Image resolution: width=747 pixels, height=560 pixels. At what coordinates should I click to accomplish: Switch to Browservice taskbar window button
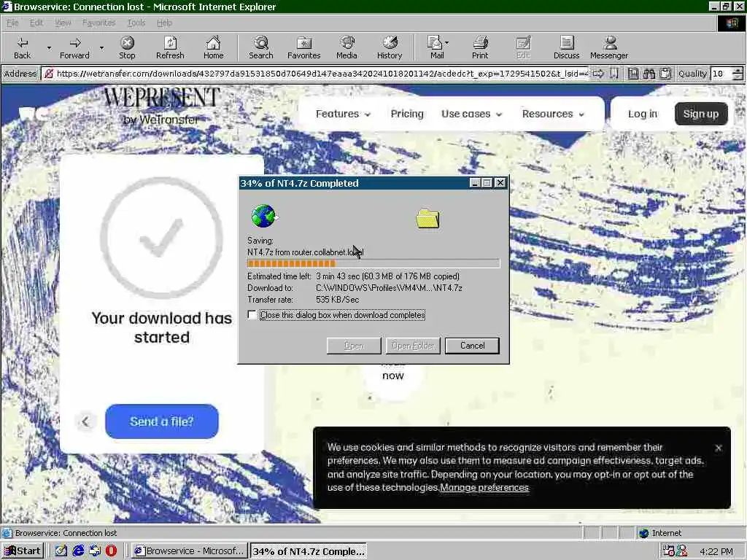pyautogui.click(x=190, y=551)
